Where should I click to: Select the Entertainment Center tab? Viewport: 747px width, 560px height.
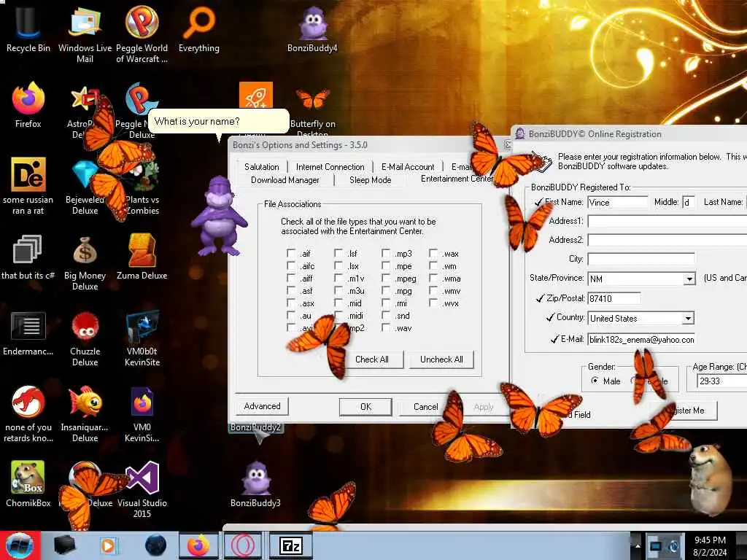point(456,179)
